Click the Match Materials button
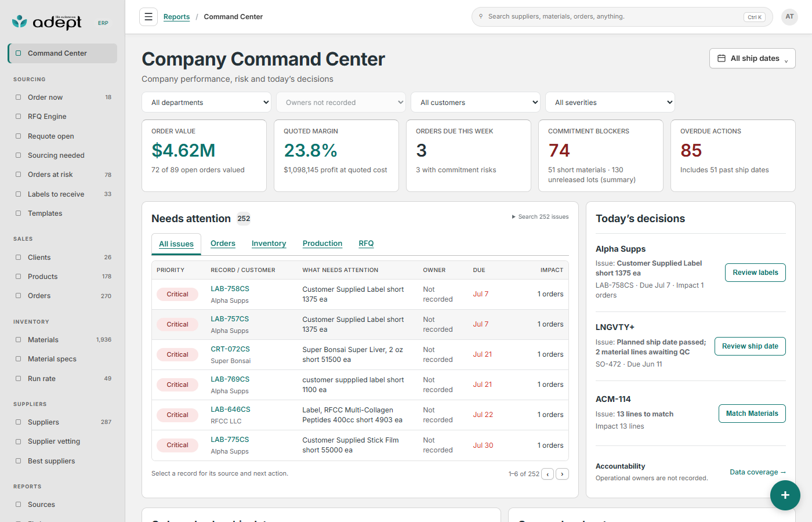The height and width of the screenshot is (522, 812). tap(752, 414)
